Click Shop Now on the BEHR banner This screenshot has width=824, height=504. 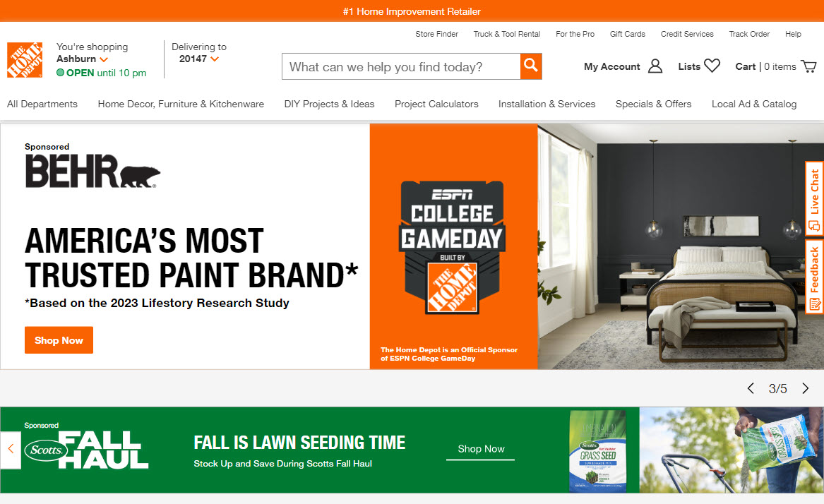pyautogui.click(x=59, y=340)
